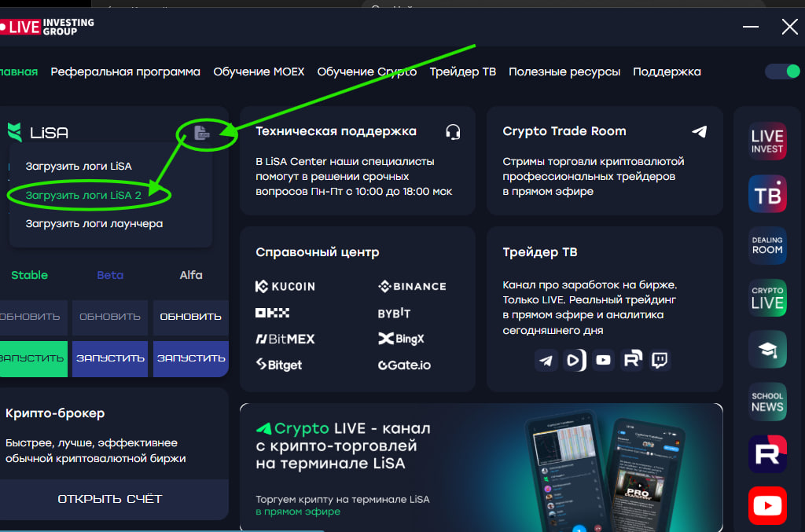The width and height of the screenshot is (805, 532).
Task: Select Загрузить логи лаунчера menu item
Action: click(x=94, y=224)
